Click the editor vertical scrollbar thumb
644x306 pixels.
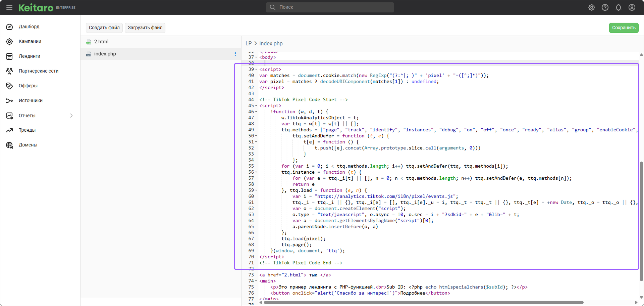641,221
